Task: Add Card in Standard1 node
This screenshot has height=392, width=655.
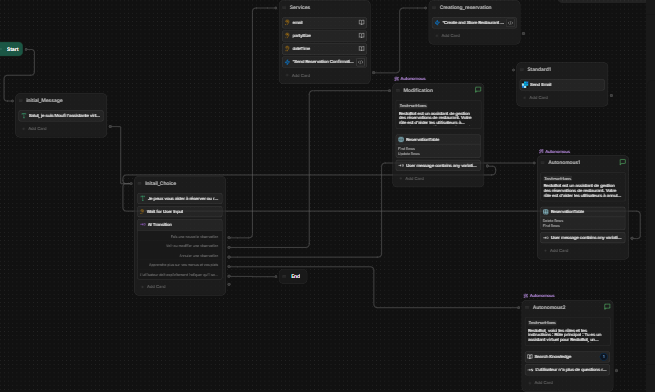Action: [536, 98]
